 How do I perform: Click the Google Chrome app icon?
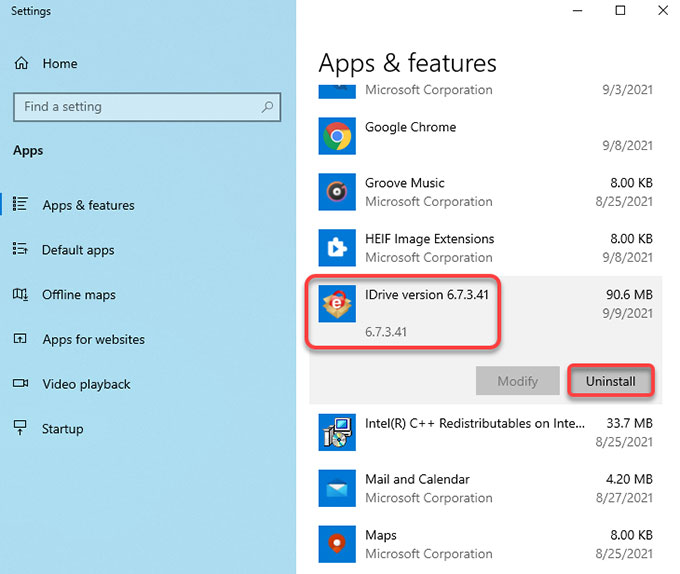337,136
